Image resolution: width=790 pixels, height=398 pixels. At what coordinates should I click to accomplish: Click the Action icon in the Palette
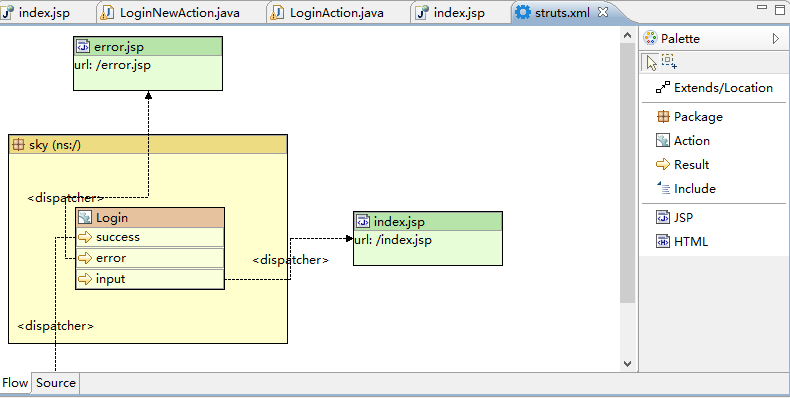tap(663, 140)
